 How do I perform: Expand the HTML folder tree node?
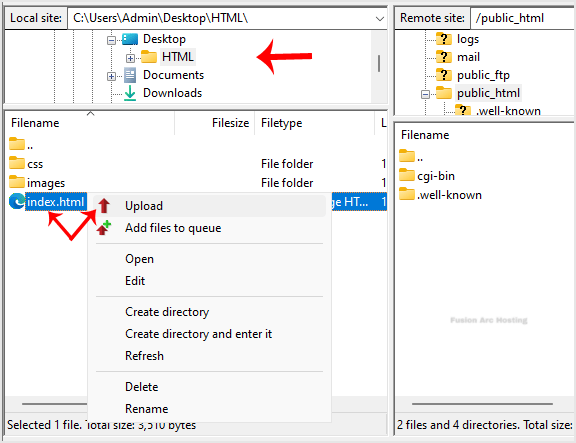130,58
